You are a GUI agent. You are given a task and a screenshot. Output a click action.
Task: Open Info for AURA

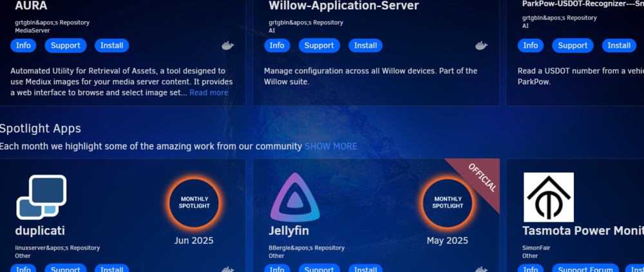pyautogui.click(x=23, y=46)
